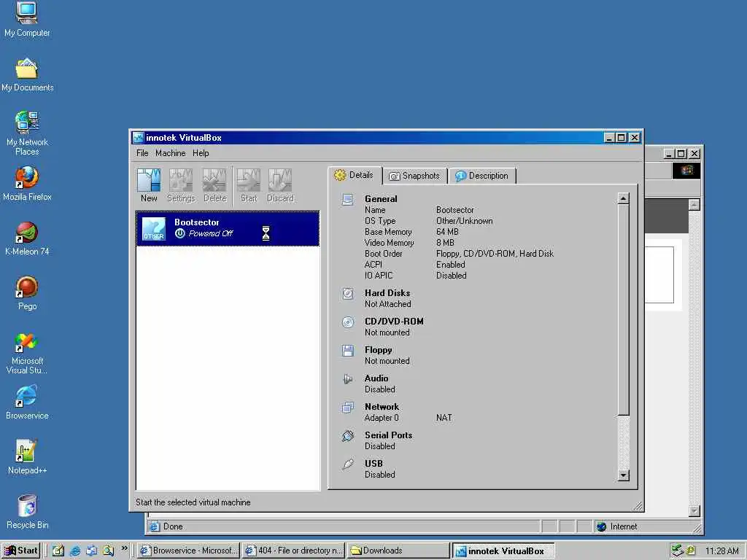Image resolution: width=747 pixels, height=560 pixels.
Task: Click the Serial Ports plug icon
Action: [x=348, y=436]
